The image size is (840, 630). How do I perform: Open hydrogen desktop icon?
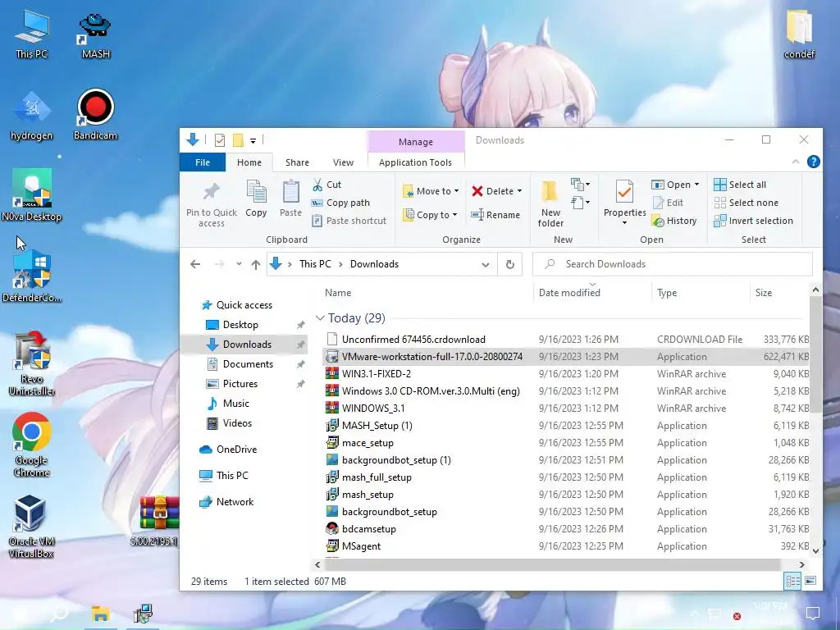point(32,116)
